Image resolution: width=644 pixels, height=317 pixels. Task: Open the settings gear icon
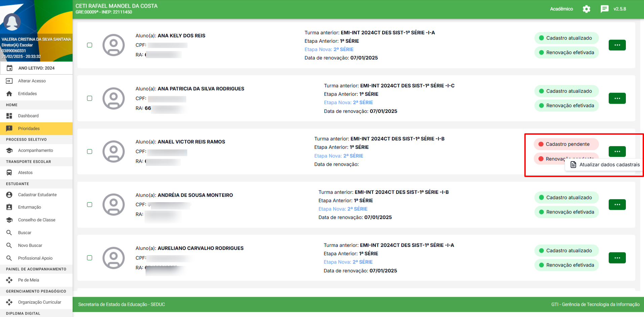586,9
